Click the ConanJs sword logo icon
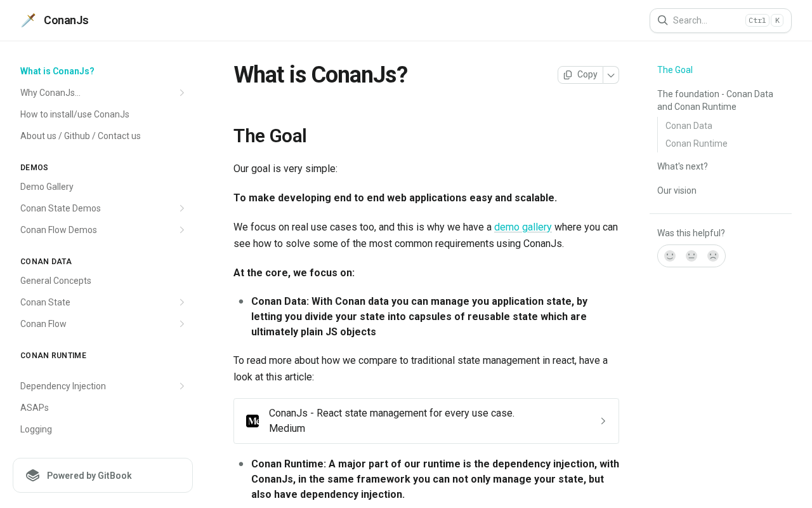The width and height of the screenshot is (812, 508). click(28, 20)
